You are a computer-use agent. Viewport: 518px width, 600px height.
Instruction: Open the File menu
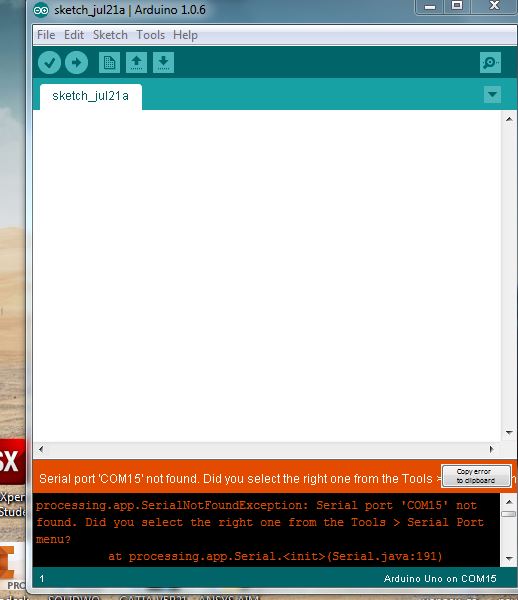46,35
